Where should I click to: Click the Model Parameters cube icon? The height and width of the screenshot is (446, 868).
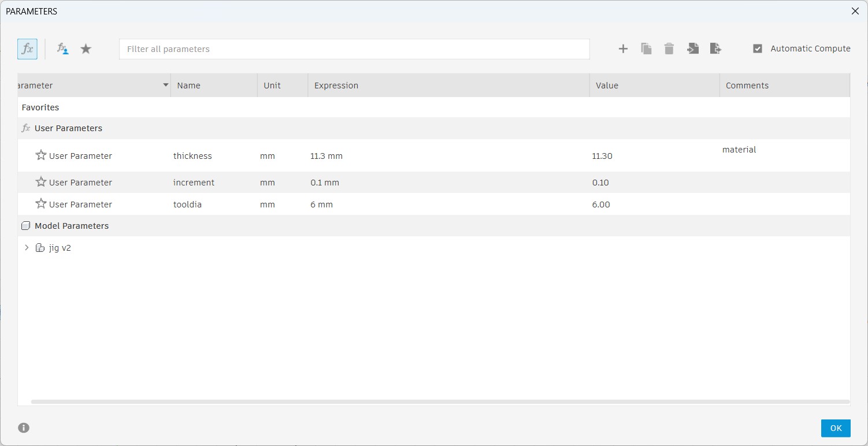[25, 226]
